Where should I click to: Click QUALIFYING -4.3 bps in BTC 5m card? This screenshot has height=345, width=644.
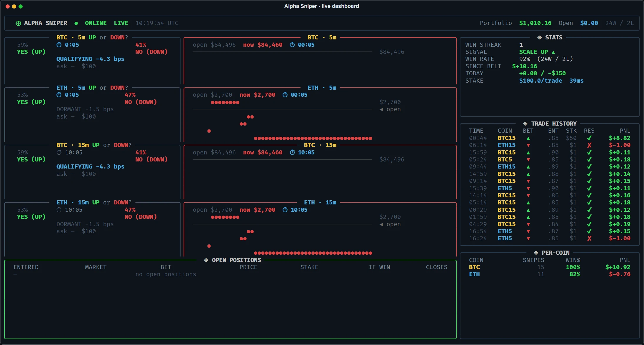[90, 59]
